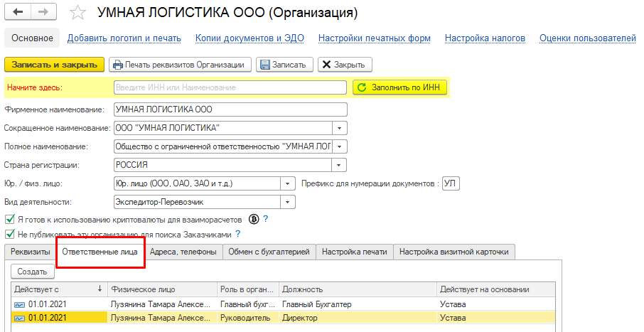Select Главный Бухгалтер cell

pyautogui.click(x=358, y=304)
